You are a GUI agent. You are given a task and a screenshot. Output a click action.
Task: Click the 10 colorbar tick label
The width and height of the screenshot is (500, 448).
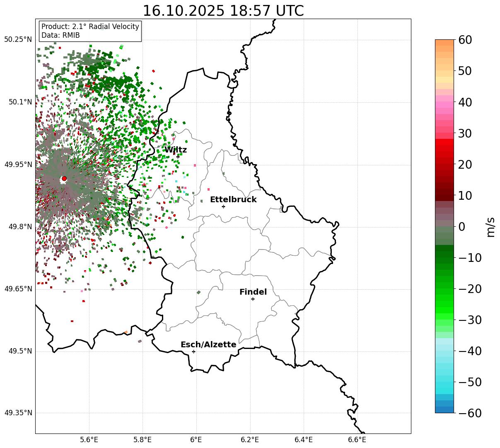click(465, 195)
